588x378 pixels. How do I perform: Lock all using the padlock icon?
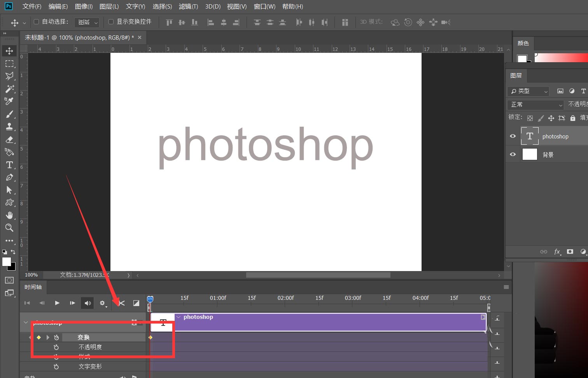pos(572,118)
